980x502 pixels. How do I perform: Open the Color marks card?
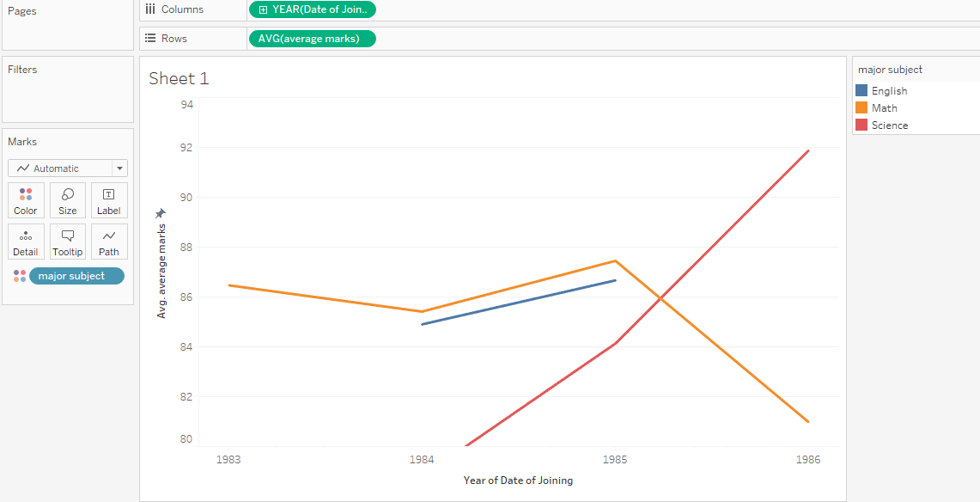pos(26,200)
